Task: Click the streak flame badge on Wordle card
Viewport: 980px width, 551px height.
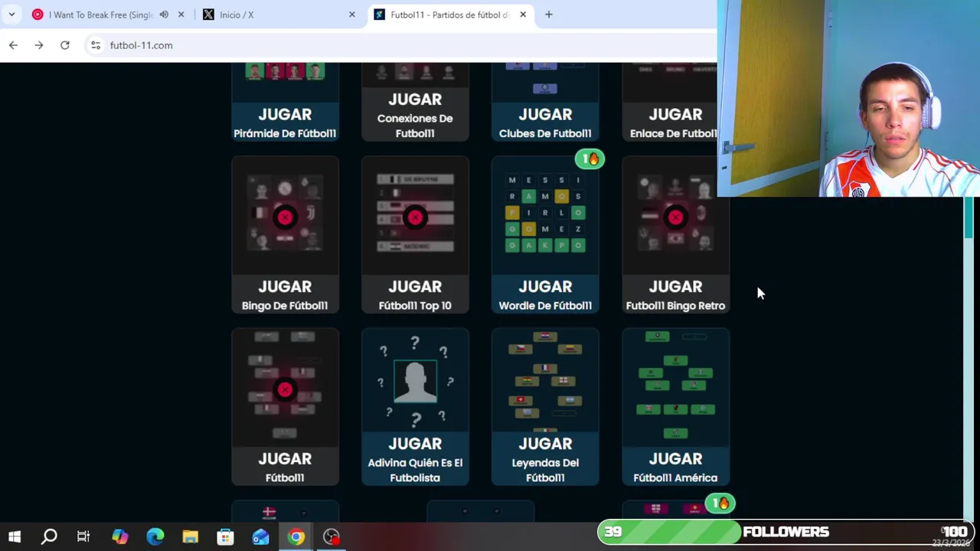Action: coord(590,159)
